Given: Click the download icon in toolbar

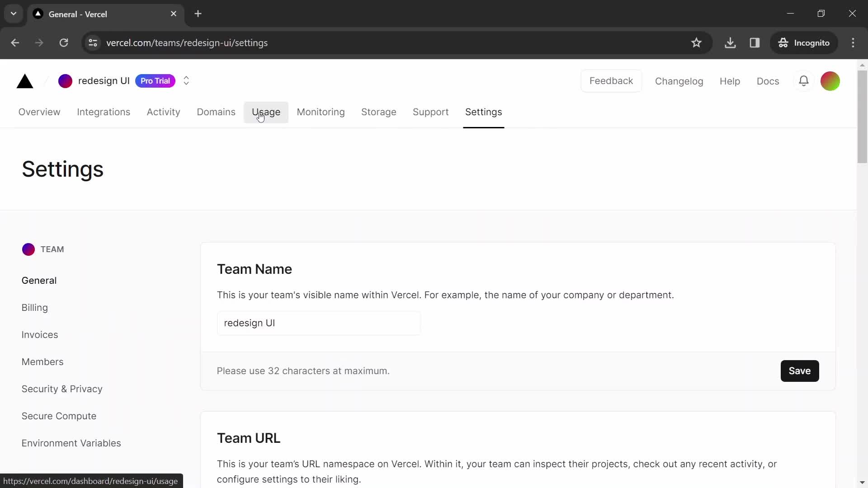Looking at the screenshot, I should click(730, 42).
